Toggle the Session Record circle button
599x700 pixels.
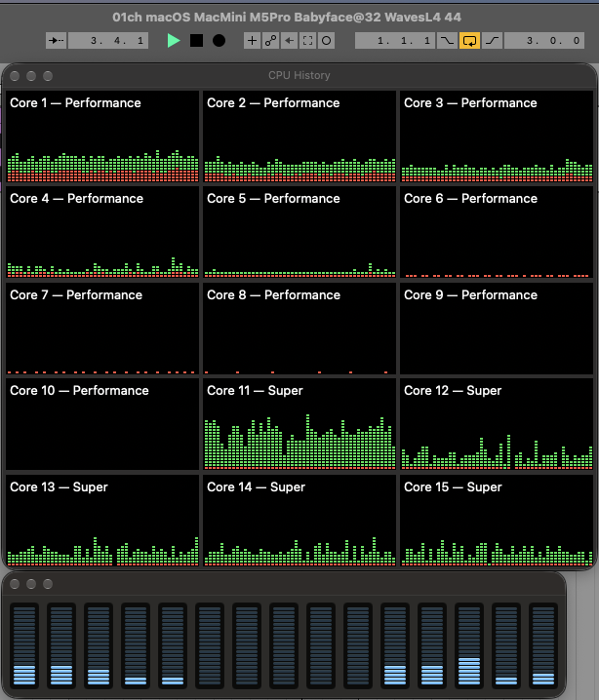(x=327, y=41)
